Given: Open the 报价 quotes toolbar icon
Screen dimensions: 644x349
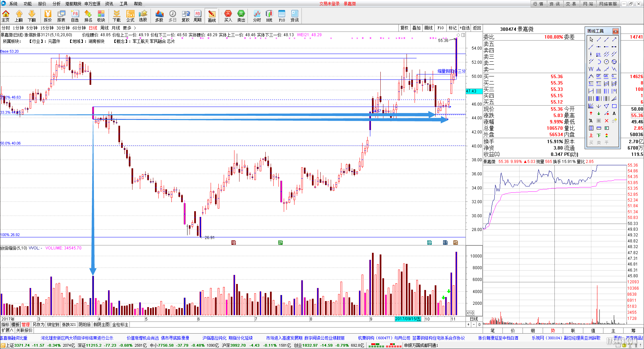Looking at the screenshot, I should point(48,16).
